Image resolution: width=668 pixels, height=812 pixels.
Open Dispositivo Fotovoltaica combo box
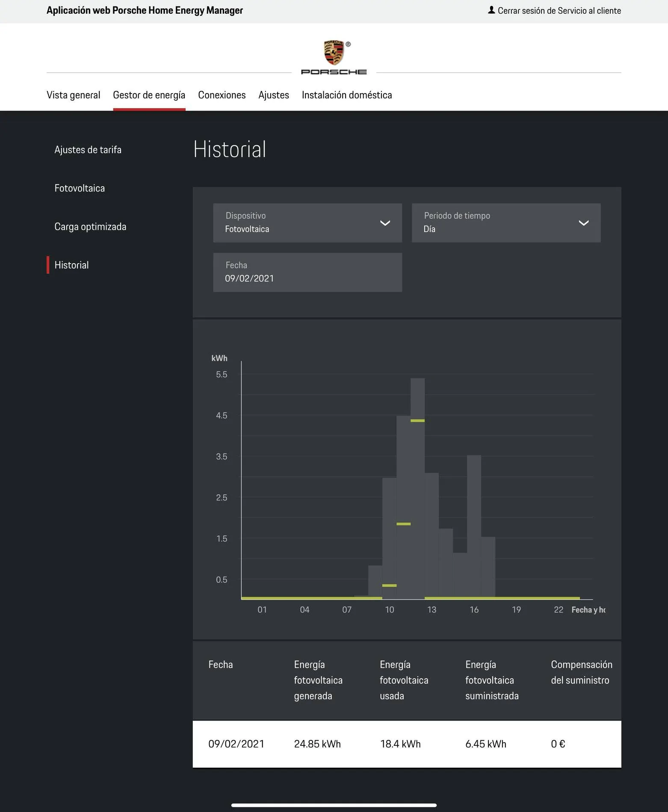307,223
